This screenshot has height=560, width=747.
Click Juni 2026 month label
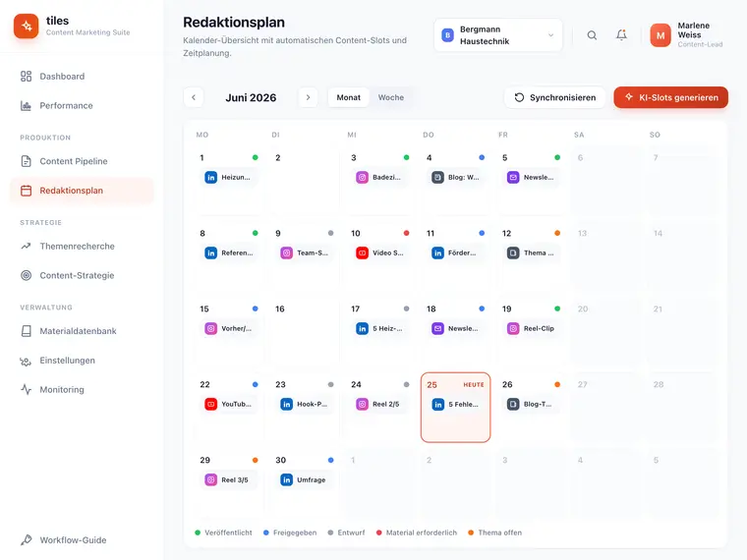[x=251, y=97]
